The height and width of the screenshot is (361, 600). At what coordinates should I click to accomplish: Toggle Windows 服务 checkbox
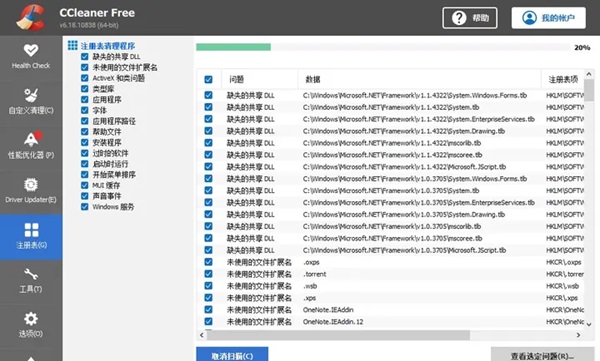point(85,207)
